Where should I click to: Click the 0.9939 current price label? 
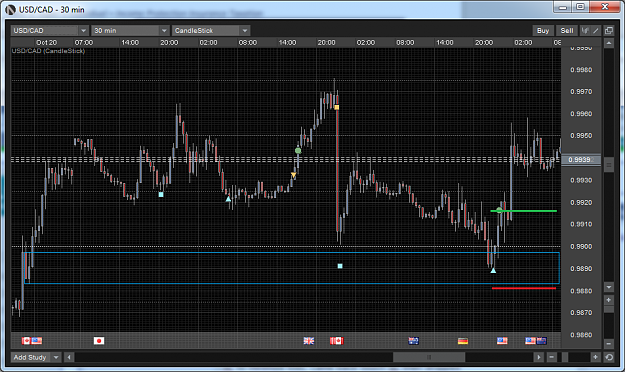[x=580, y=159]
